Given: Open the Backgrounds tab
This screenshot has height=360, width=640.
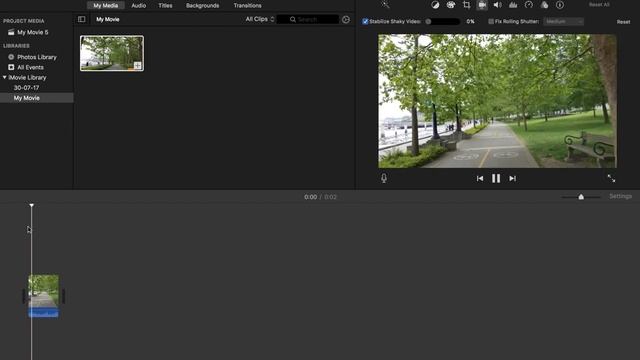Looking at the screenshot, I should click(202, 5).
